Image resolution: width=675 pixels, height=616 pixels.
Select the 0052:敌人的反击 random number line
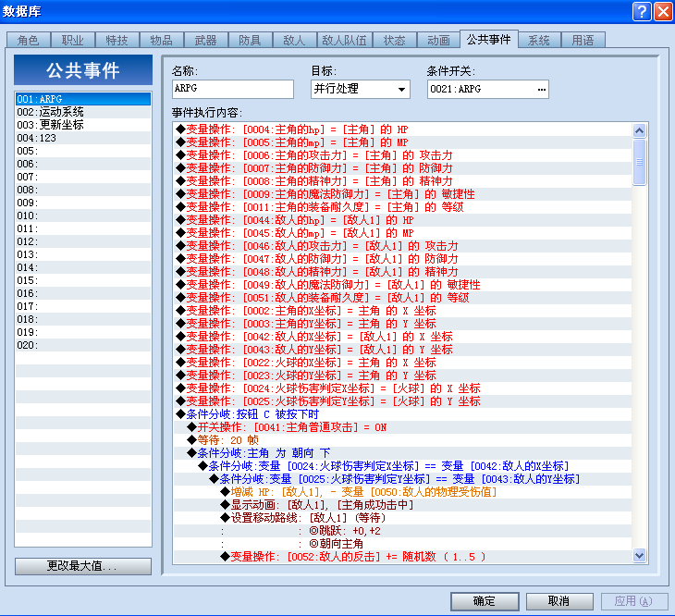coord(402,557)
